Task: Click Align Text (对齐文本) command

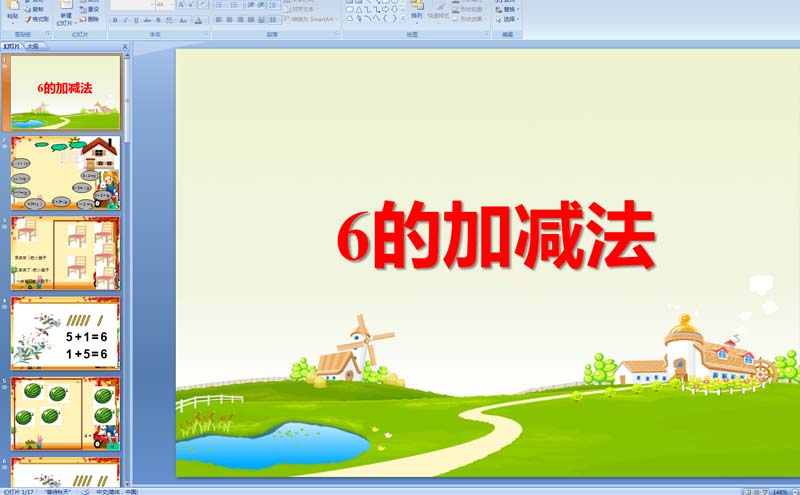Action: click(x=301, y=9)
